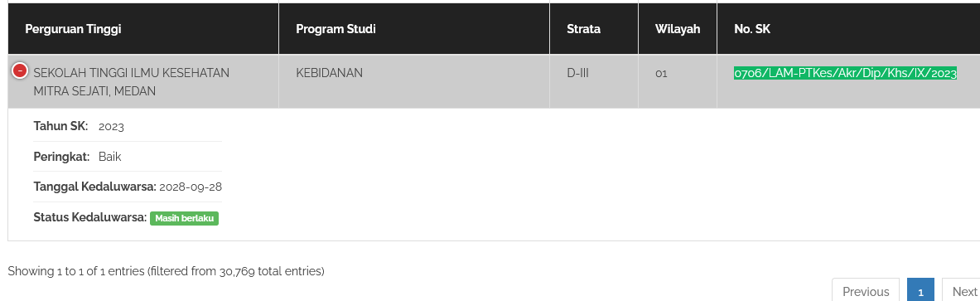Screen dimensions: 980x301
Task: Click the D-III strata cell
Action: [594, 82]
